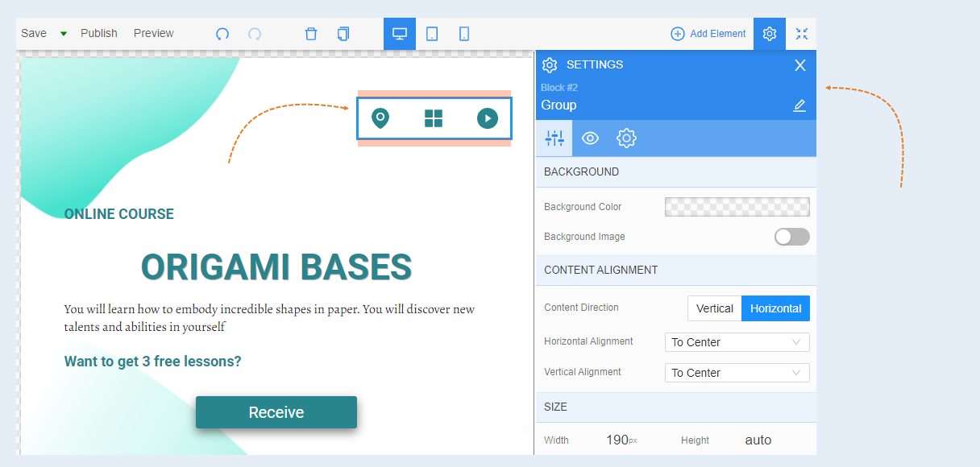Edit the Height value auto

(x=758, y=440)
